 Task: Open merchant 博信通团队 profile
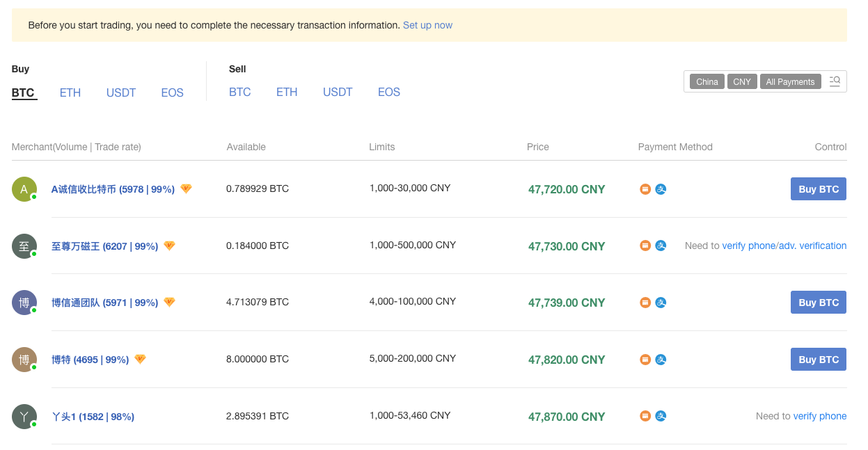coord(104,303)
